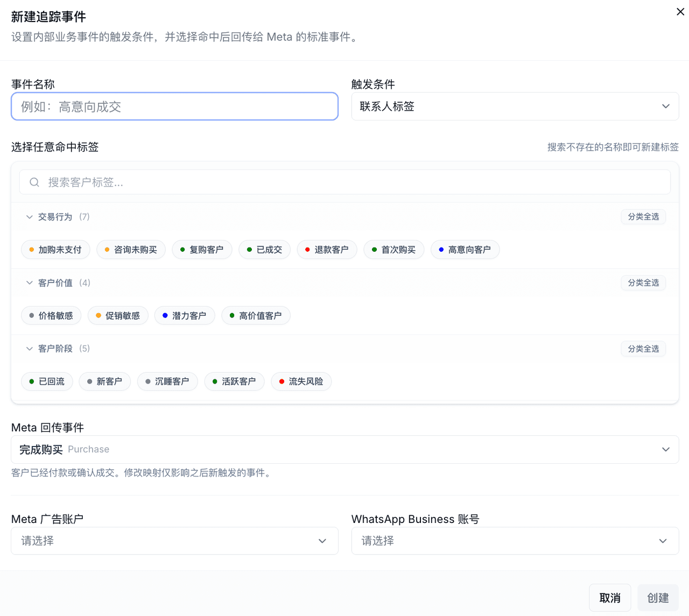Collapse the 客户价值 category
Viewport: 689px width, 616px height.
[x=30, y=283]
